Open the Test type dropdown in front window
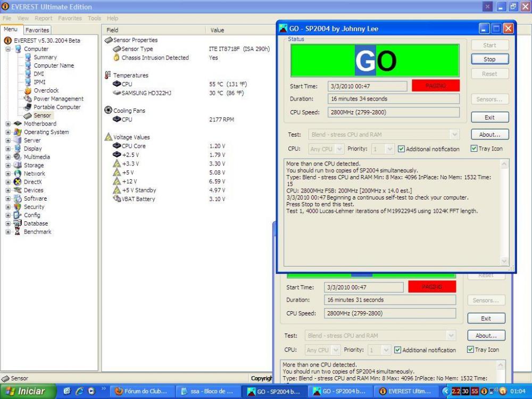 pos(454,135)
